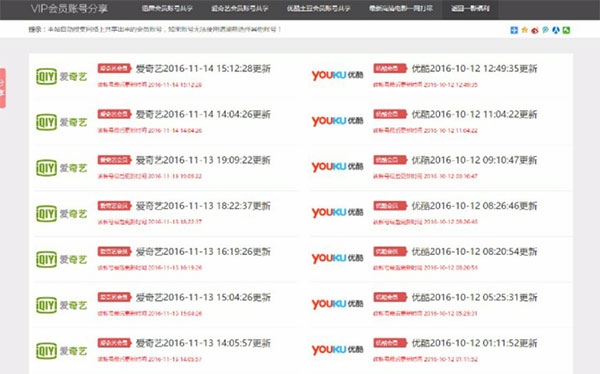Screen dimensions: 600x374
Task: Click red member tag before 爱奇艺 14:04:26 title
Action: [x=114, y=114]
